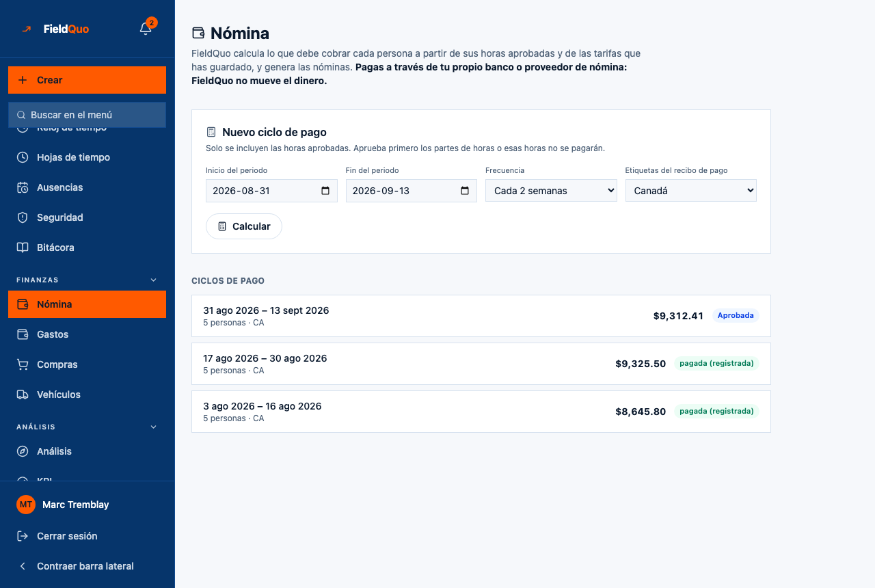Image resolution: width=875 pixels, height=588 pixels.
Task: Open pay cycle 17 ago – 30 ago 2026
Action: click(x=481, y=364)
